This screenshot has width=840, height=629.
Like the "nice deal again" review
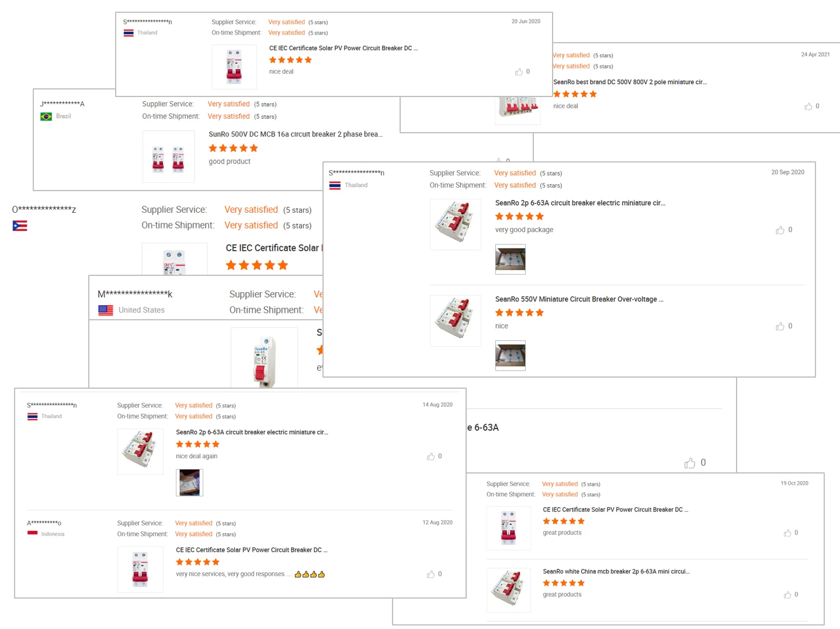431,457
